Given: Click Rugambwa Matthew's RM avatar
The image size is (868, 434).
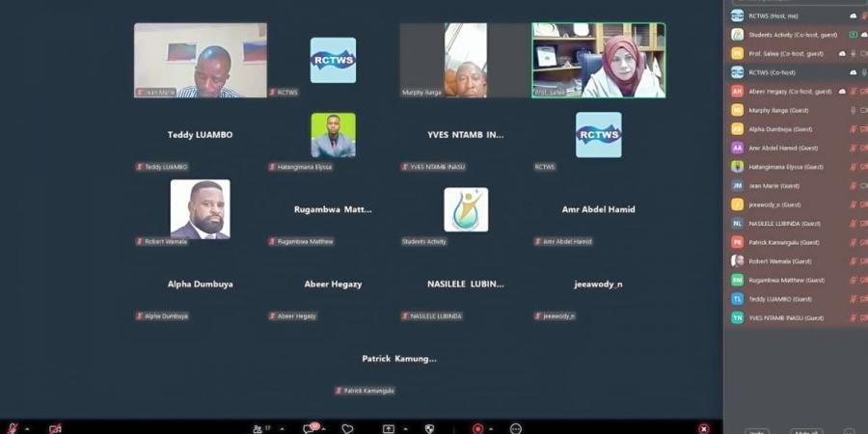Looking at the screenshot, I should click(x=738, y=280).
